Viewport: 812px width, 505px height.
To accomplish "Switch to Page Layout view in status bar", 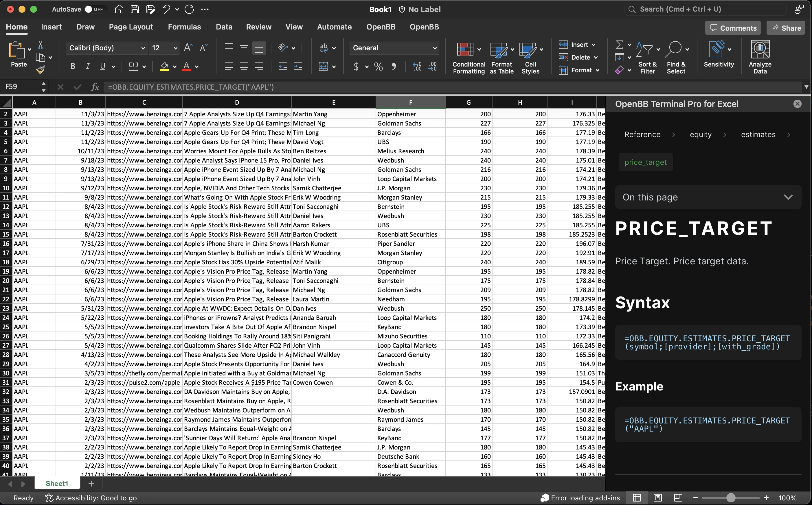I will click(657, 498).
